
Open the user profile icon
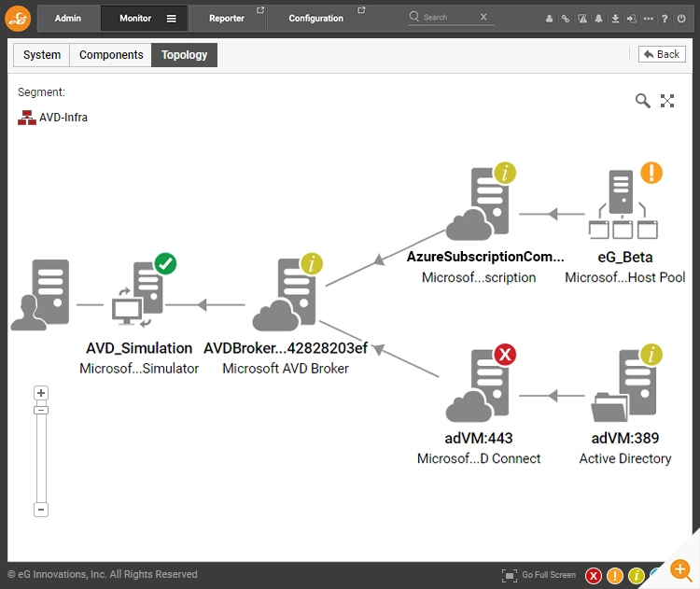click(x=549, y=19)
